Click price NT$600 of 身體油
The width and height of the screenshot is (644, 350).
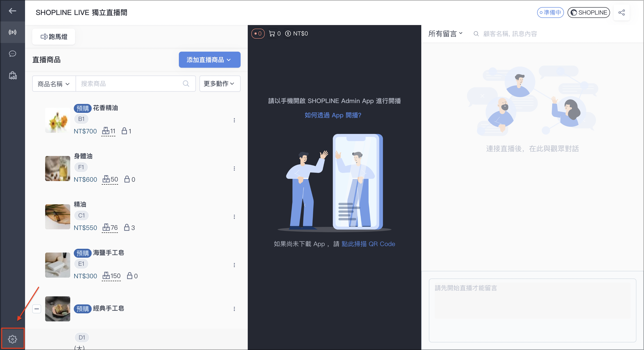click(x=85, y=179)
